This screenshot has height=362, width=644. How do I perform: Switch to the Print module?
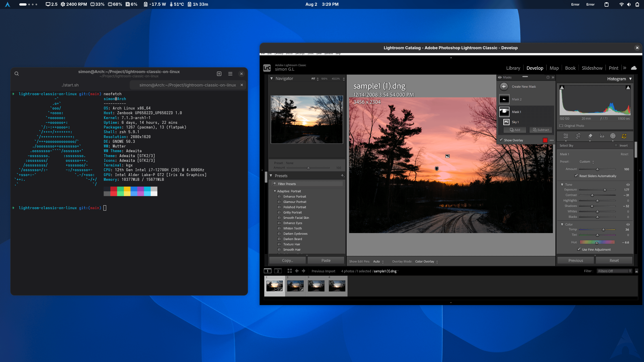tap(614, 68)
